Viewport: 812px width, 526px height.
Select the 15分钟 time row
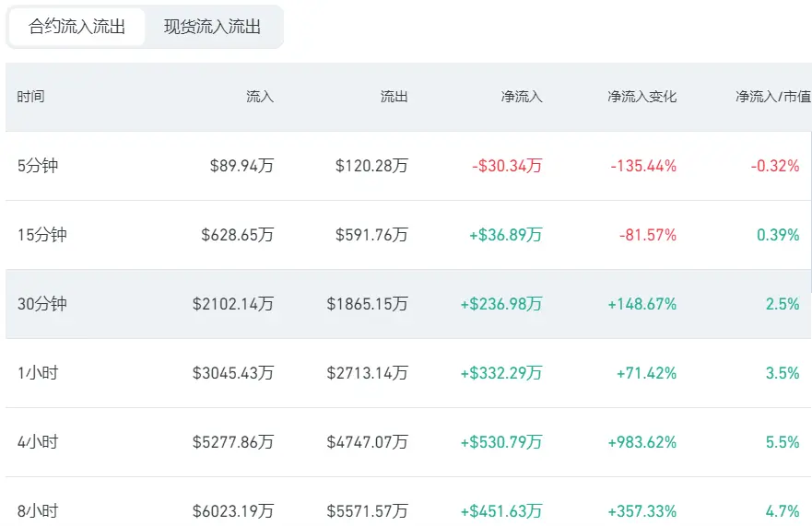coord(408,235)
